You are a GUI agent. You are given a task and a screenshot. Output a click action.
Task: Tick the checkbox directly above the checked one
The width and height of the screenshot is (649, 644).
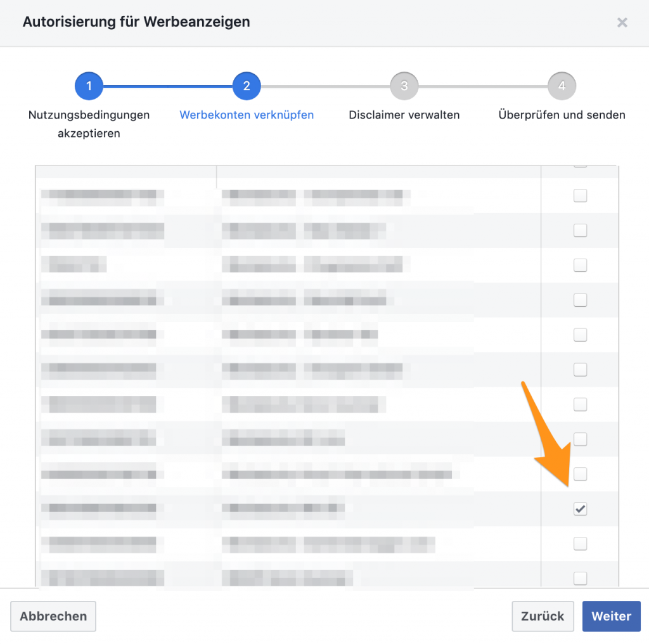pos(580,473)
